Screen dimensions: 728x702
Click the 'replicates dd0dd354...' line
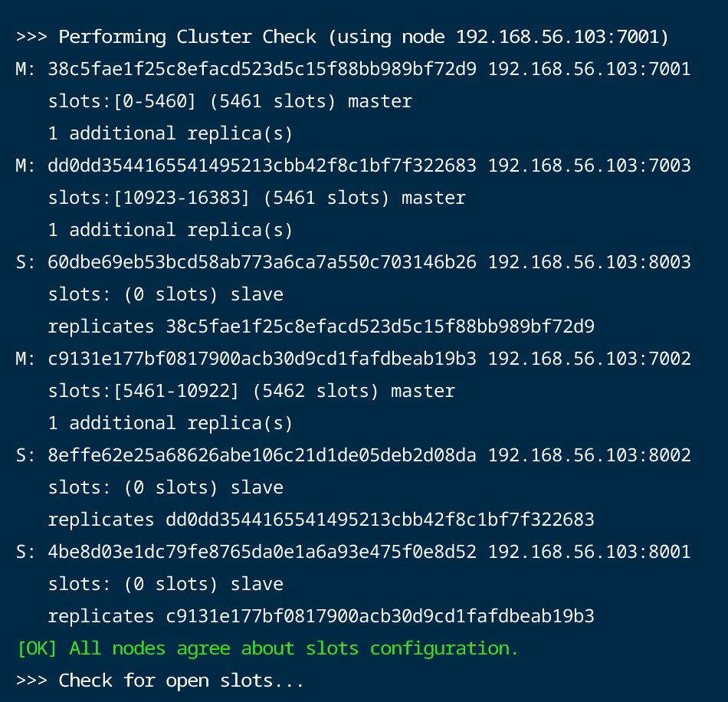click(320, 520)
